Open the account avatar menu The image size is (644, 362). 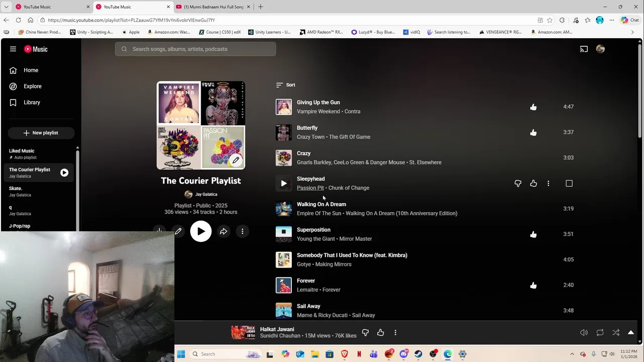pyautogui.click(x=600, y=49)
